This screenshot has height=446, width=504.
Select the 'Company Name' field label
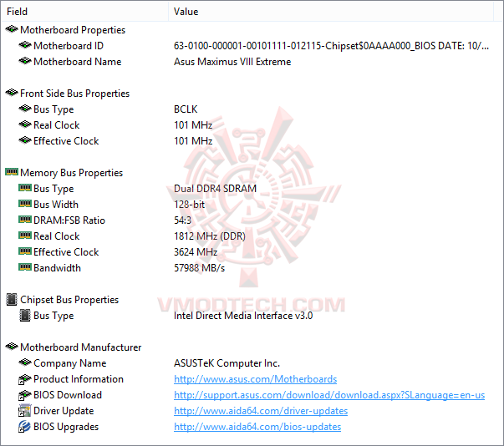click(69, 363)
